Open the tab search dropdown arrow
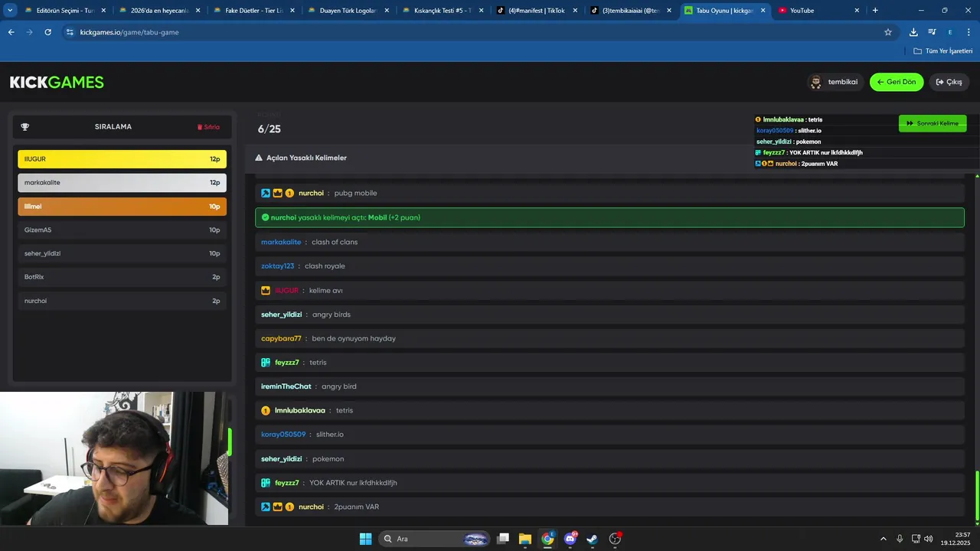The image size is (980, 551). [10, 11]
